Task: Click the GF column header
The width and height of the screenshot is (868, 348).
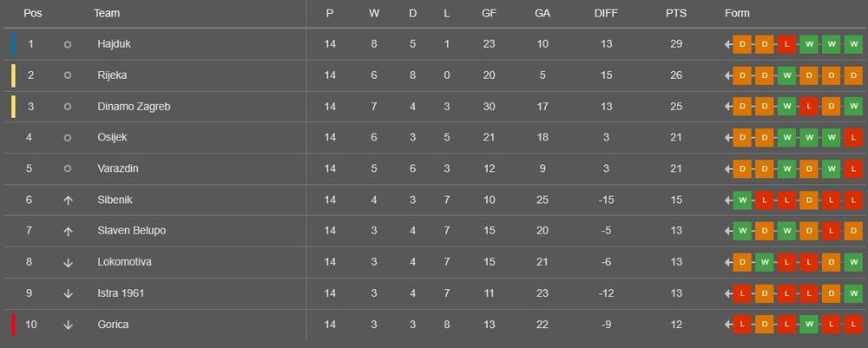Action: pos(489,13)
